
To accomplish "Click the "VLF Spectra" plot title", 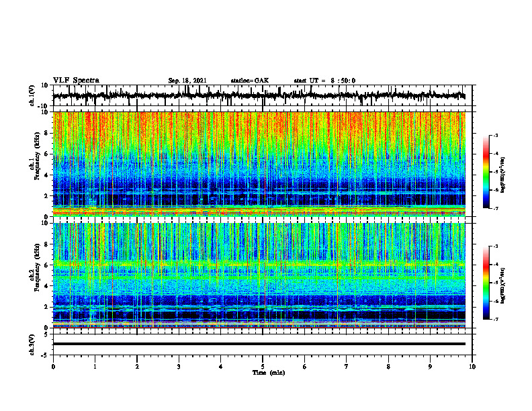I will [76, 80].
